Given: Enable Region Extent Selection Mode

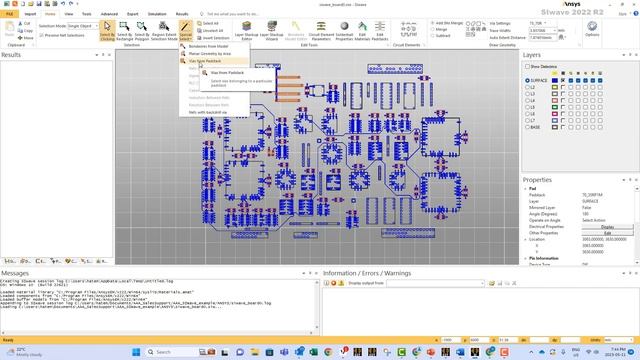Looking at the screenshot, I should (x=164, y=31).
